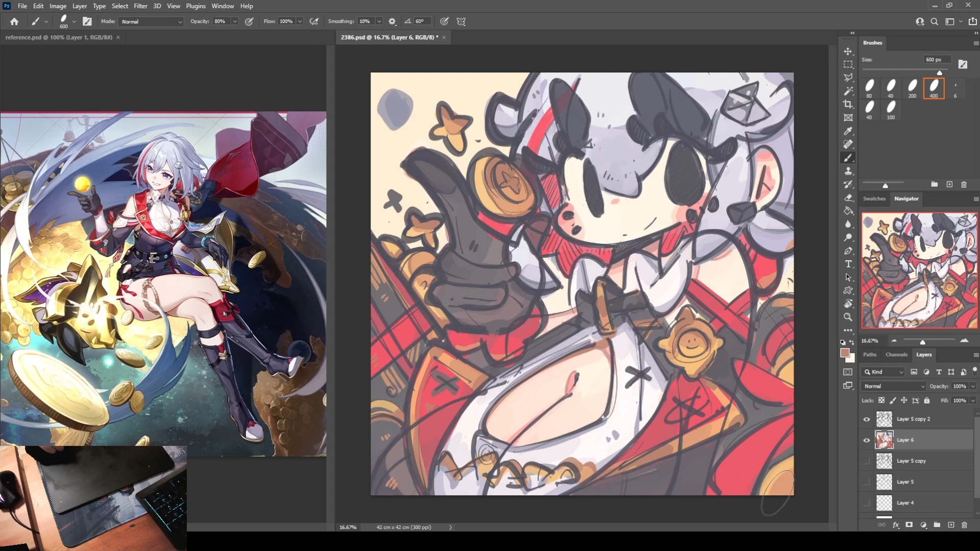
Task: Toggle Lock all padlock
Action: 927,400
